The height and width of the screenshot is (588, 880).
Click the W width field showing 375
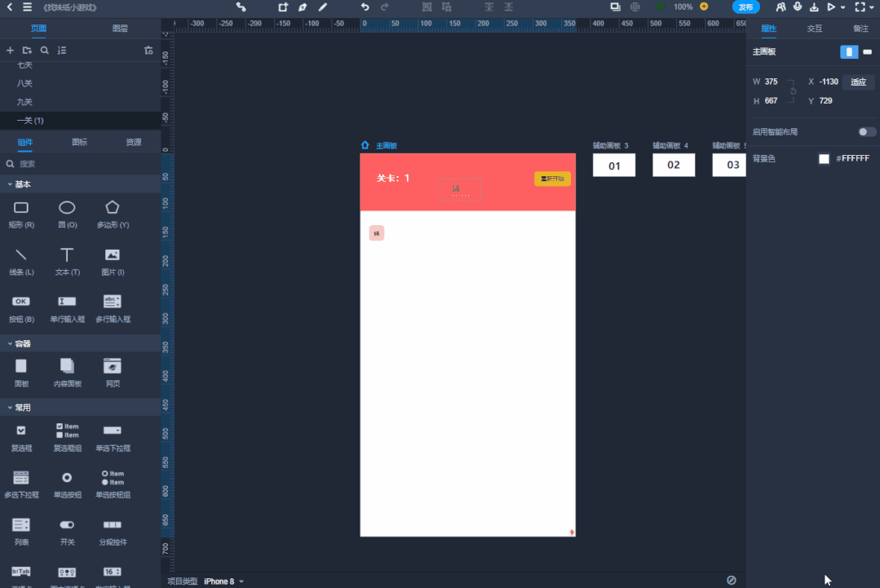pyautogui.click(x=772, y=82)
